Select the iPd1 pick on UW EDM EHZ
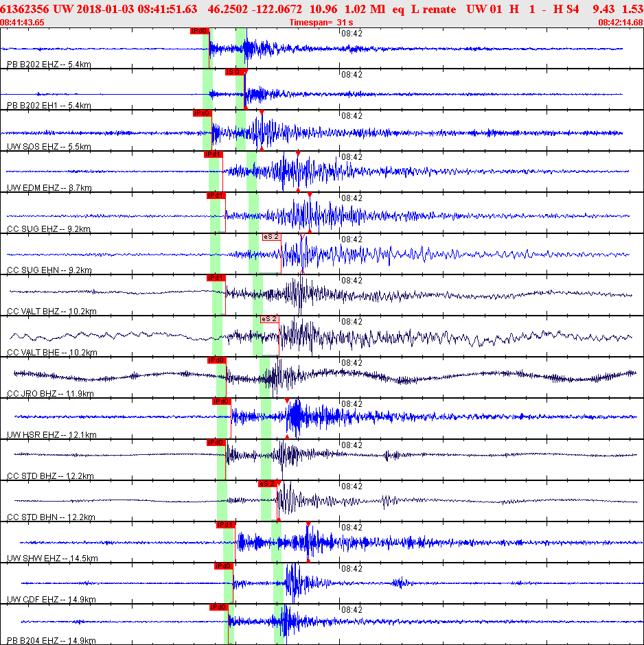Screen dimensions: 644x645 213,154
